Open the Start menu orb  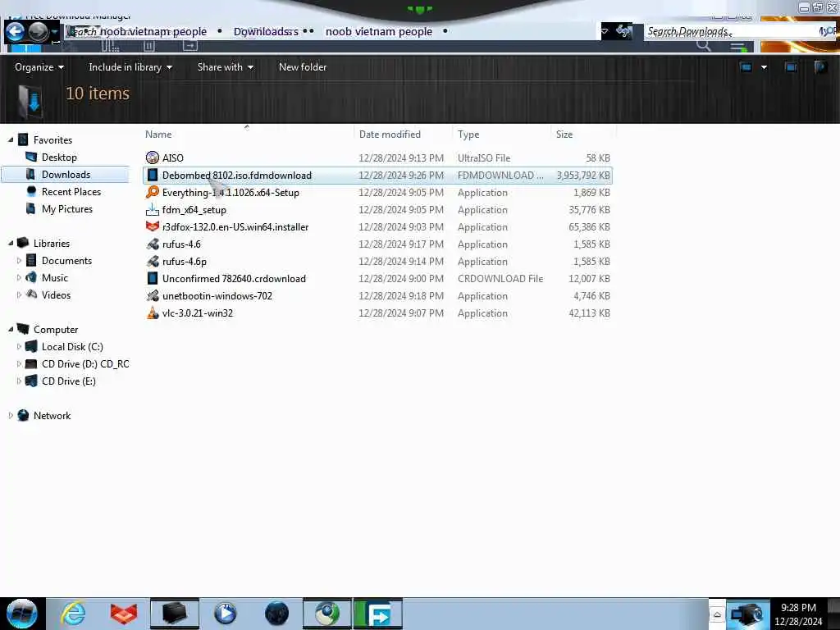coord(22,614)
